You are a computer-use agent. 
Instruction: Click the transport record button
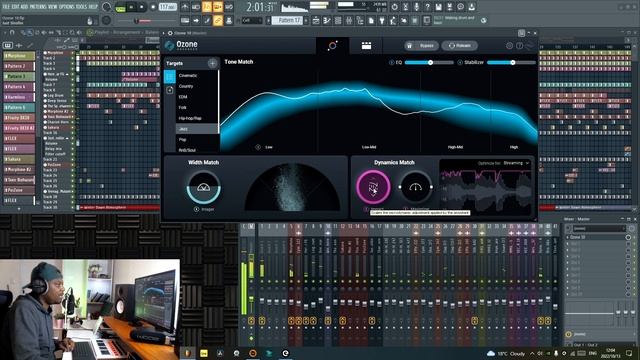coord(153,7)
